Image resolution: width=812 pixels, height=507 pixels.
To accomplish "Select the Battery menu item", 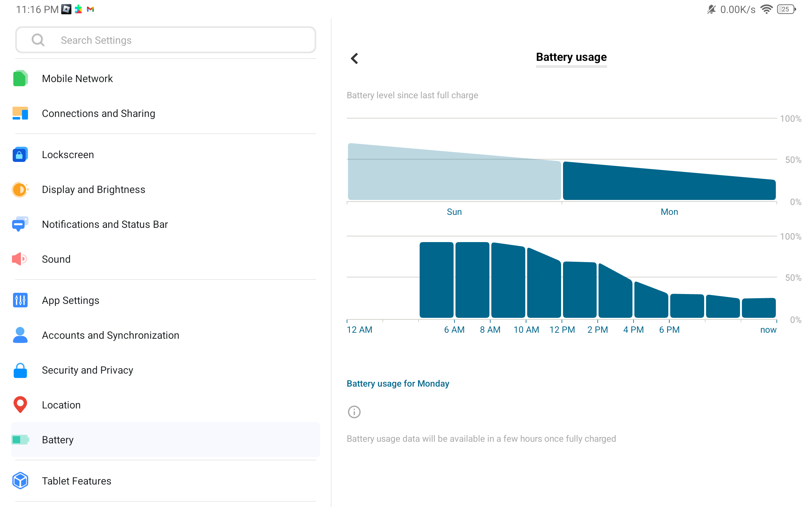I will point(166,440).
